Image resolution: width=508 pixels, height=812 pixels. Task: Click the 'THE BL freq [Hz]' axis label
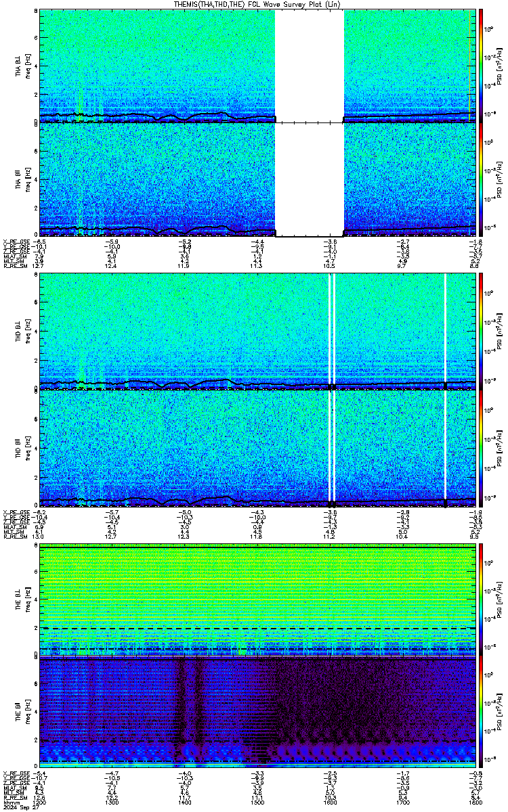22,600
